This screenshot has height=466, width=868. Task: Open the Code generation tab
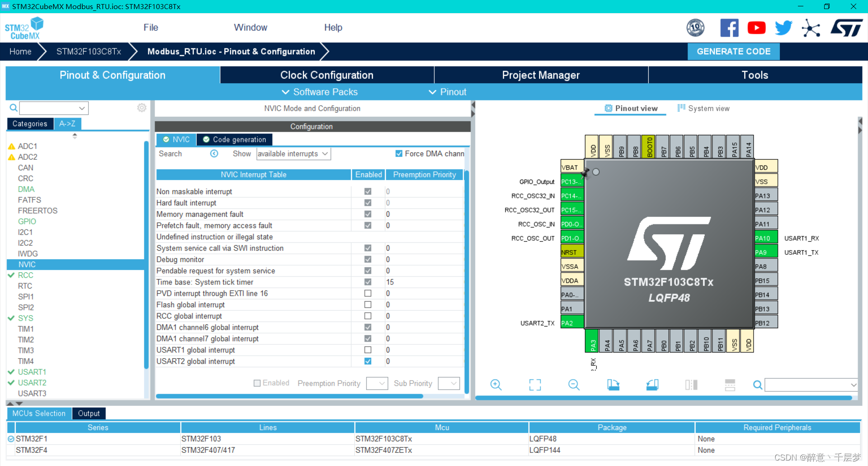pos(235,139)
